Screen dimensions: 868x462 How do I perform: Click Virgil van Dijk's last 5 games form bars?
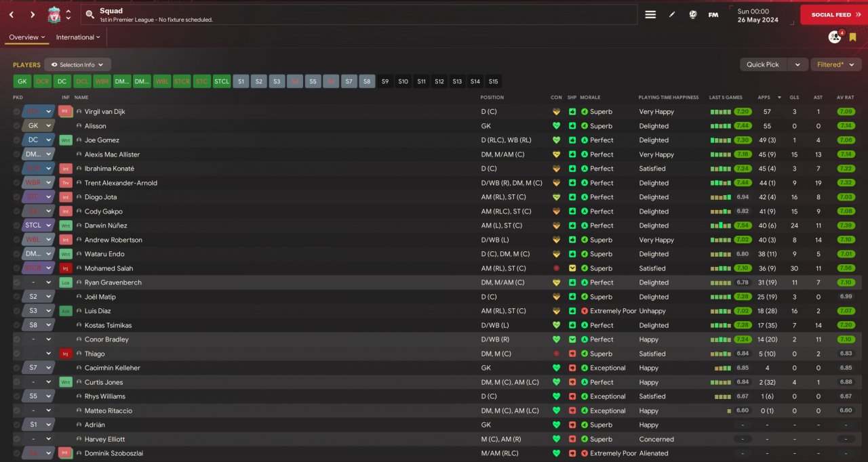tap(721, 112)
